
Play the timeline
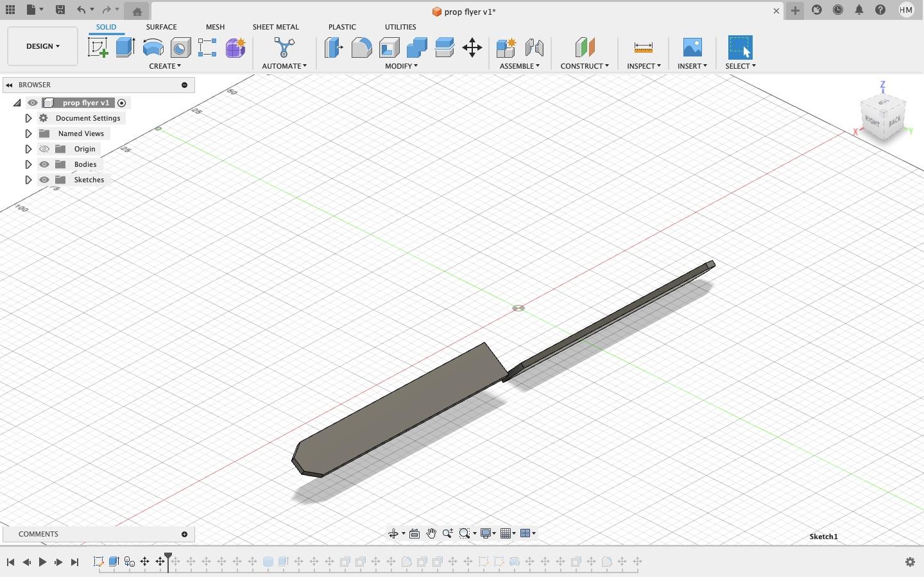[x=42, y=562]
